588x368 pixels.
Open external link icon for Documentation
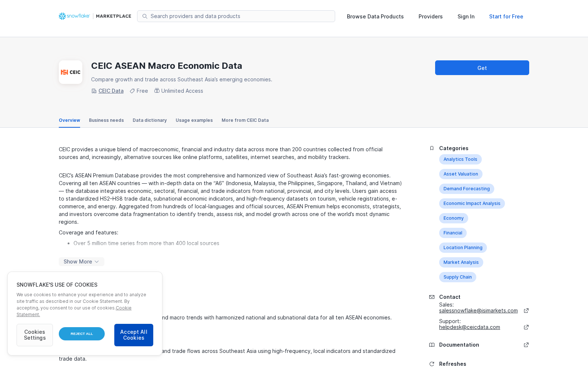coord(526,345)
